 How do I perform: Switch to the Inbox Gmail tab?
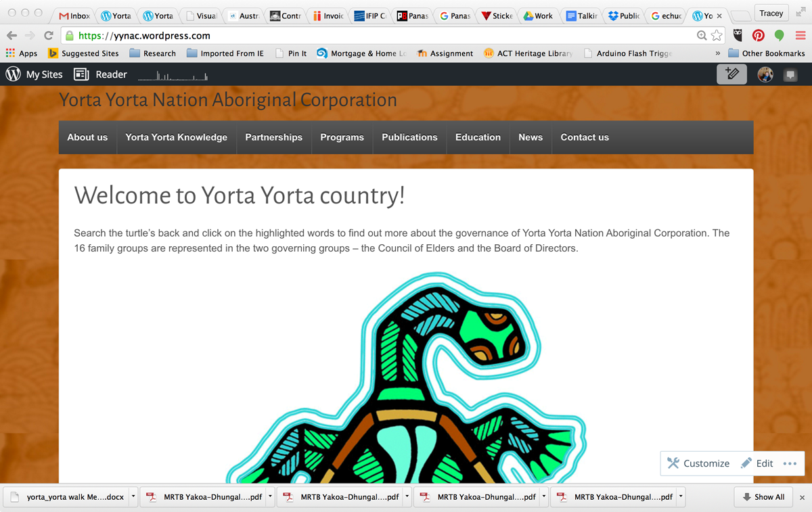(74, 16)
